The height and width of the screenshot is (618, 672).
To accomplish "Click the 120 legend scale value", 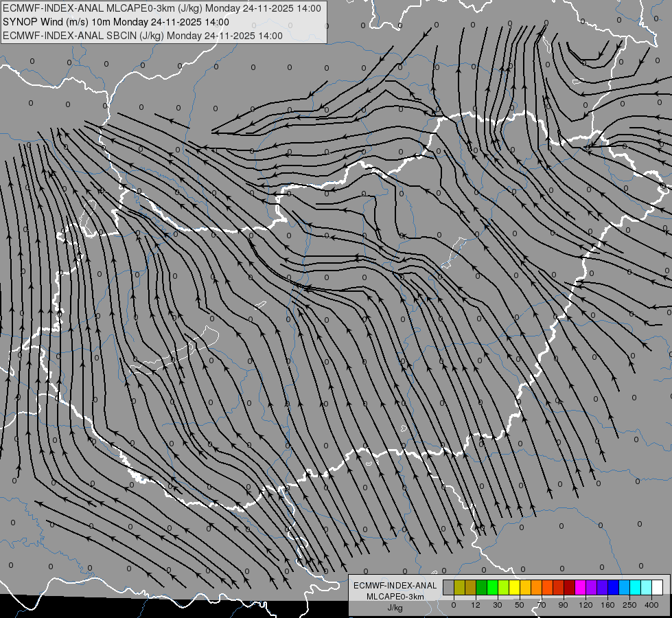I will tap(586, 605).
